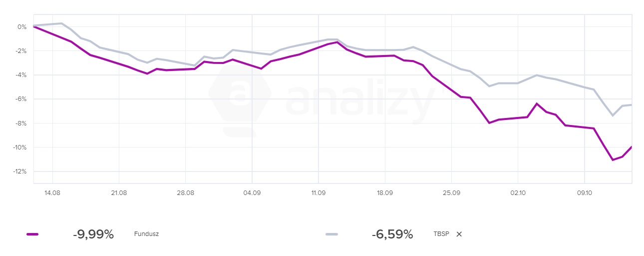Click the 09.10 date axis label
Screen dimensions: 644x256
[x=585, y=192]
